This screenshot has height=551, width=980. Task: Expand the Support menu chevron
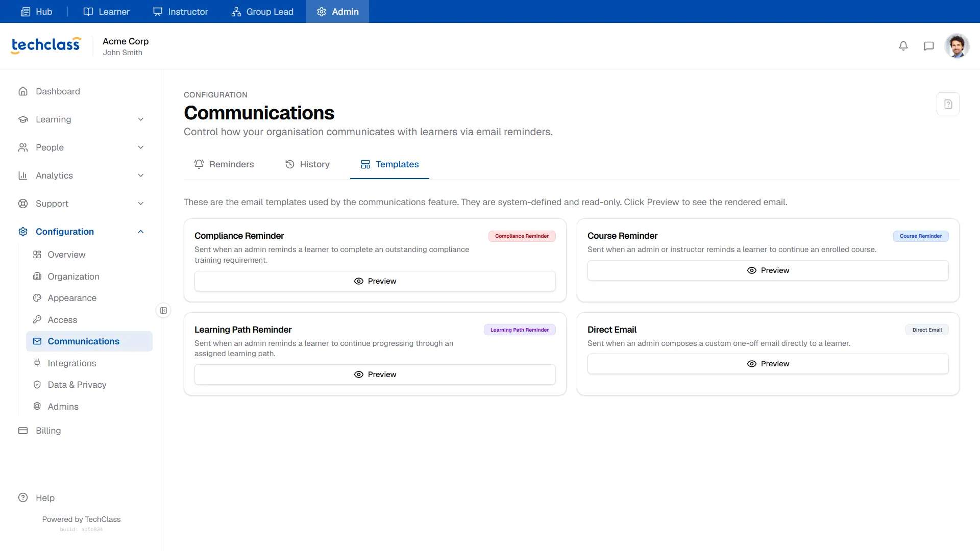[141, 204]
